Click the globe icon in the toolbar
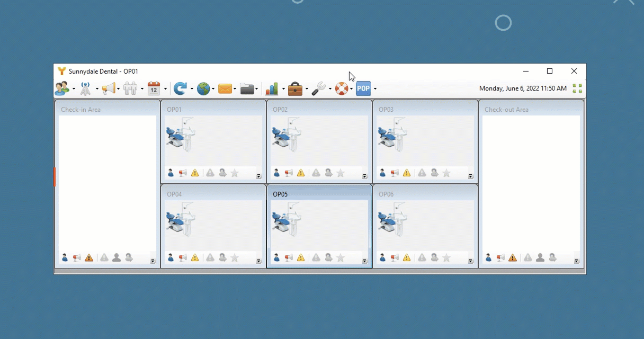 [x=203, y=88]
